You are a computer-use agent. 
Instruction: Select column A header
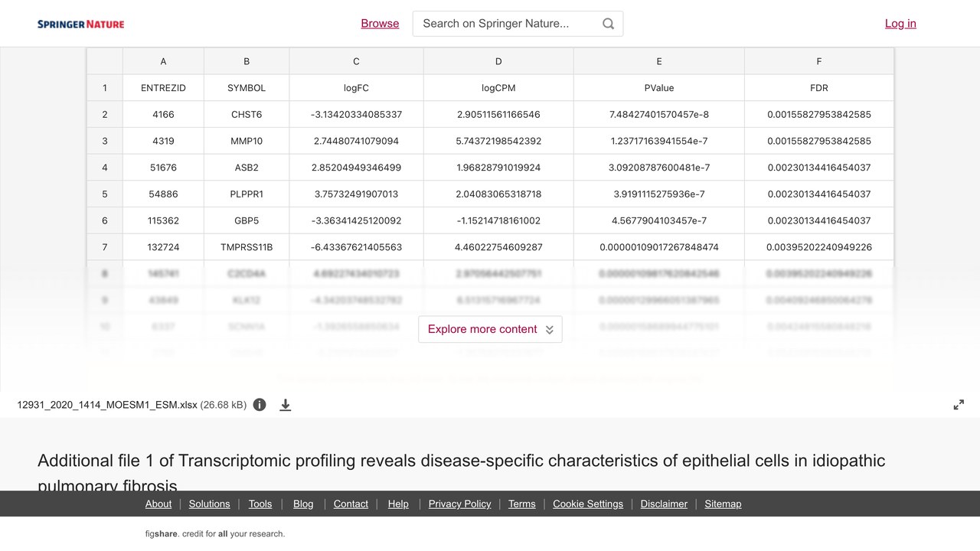click(x=163, y=61)
